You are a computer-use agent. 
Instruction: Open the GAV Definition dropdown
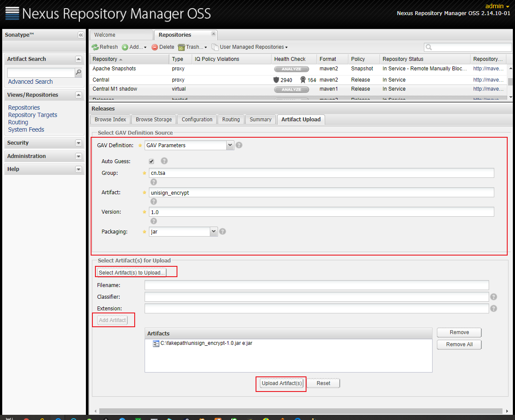point(230,145)
